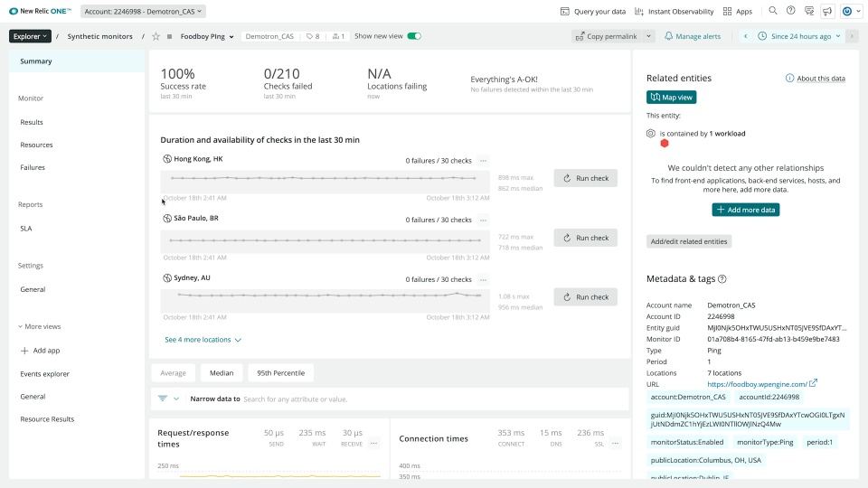Viewport: 868px width, 488px height.
Task: Click the Metadata & tags help icon
Action: tap(722, 279)
